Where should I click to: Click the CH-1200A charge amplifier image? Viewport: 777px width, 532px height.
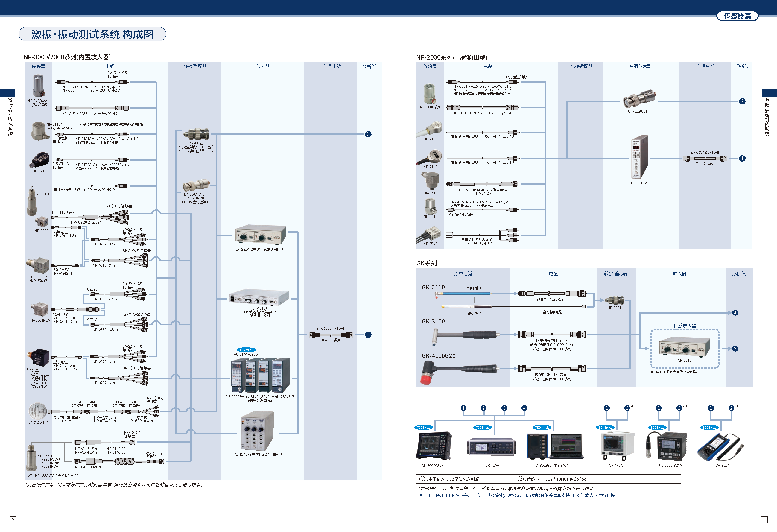click(x=639, y=157)
